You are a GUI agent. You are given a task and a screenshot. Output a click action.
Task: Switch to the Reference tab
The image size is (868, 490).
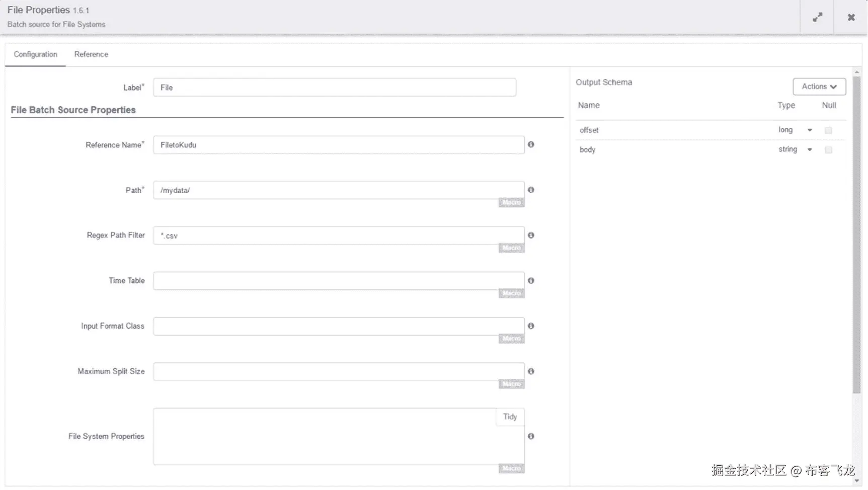coord(91,54)
